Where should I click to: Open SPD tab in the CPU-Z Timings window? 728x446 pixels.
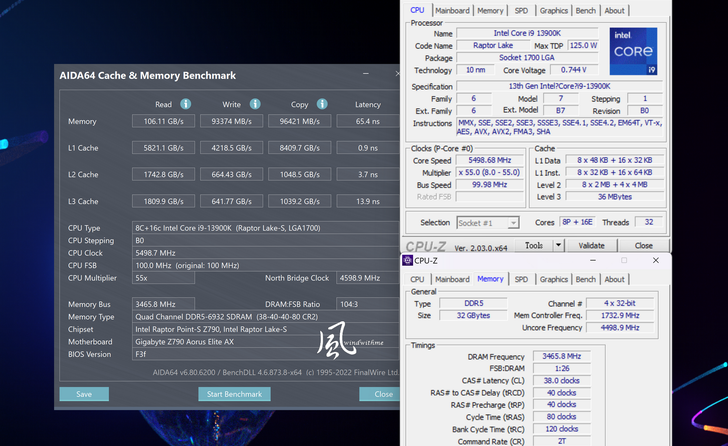coord(521,280)
